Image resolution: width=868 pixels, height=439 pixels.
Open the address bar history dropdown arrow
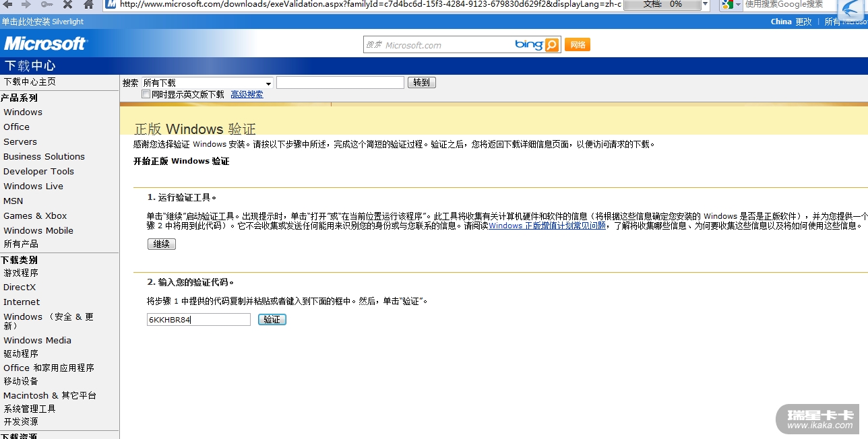tap(705, 4)
